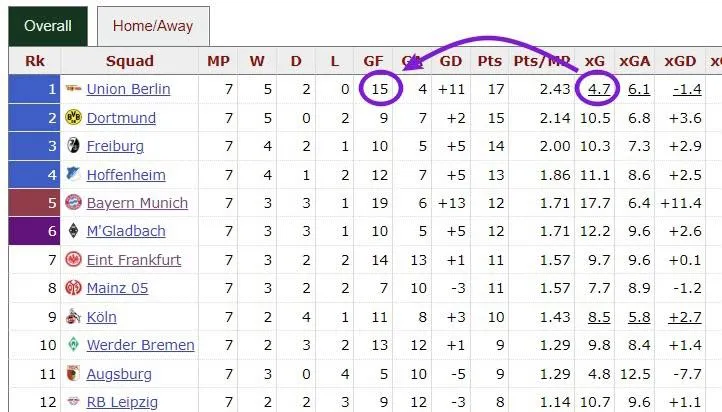722x412 pixels.
Task: Switch to the Home/Away tab
Action: pyautogui.click(x=153, y=26)
